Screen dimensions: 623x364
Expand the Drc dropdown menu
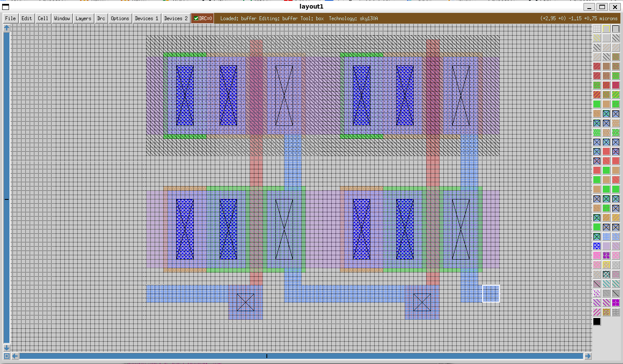coord(101,18)
